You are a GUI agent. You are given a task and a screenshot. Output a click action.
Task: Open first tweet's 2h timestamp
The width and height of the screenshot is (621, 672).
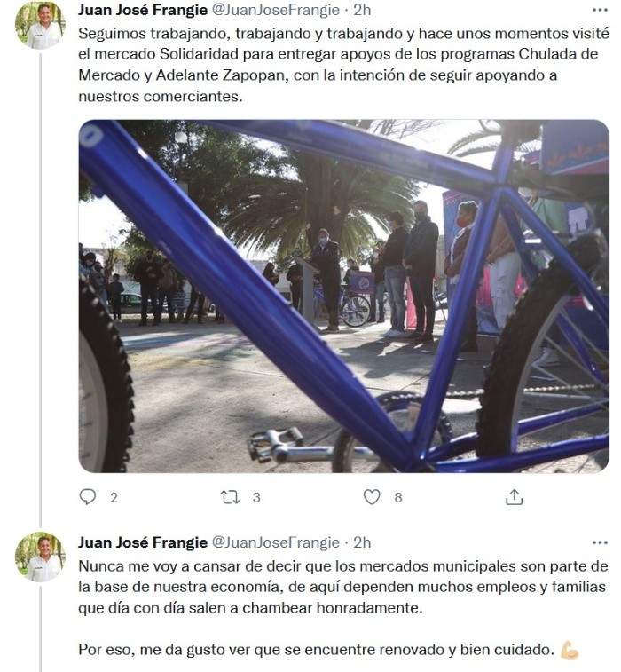point(362,10)
